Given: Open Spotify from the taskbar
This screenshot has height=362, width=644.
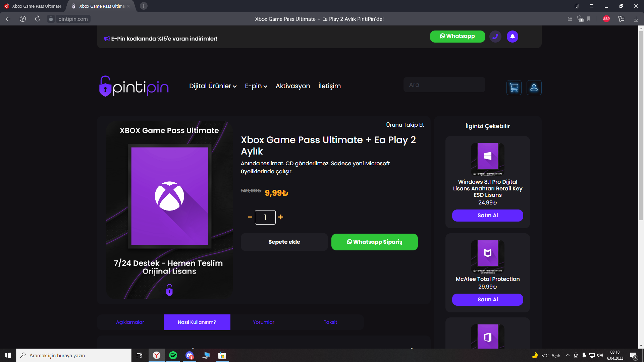Looking at the screenshot, I should [173, 355].
